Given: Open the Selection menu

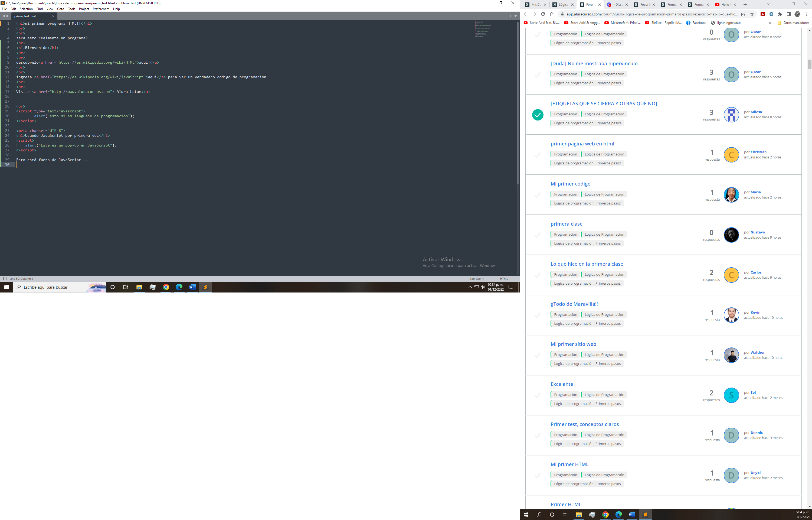Looking at the screenshot, I should click(26, 9).
